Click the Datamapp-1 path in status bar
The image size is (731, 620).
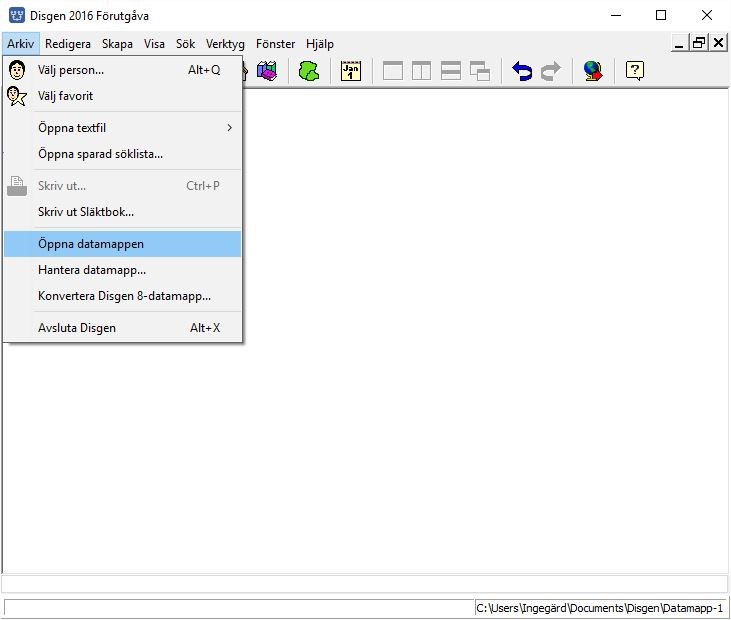tap(600, 608)
